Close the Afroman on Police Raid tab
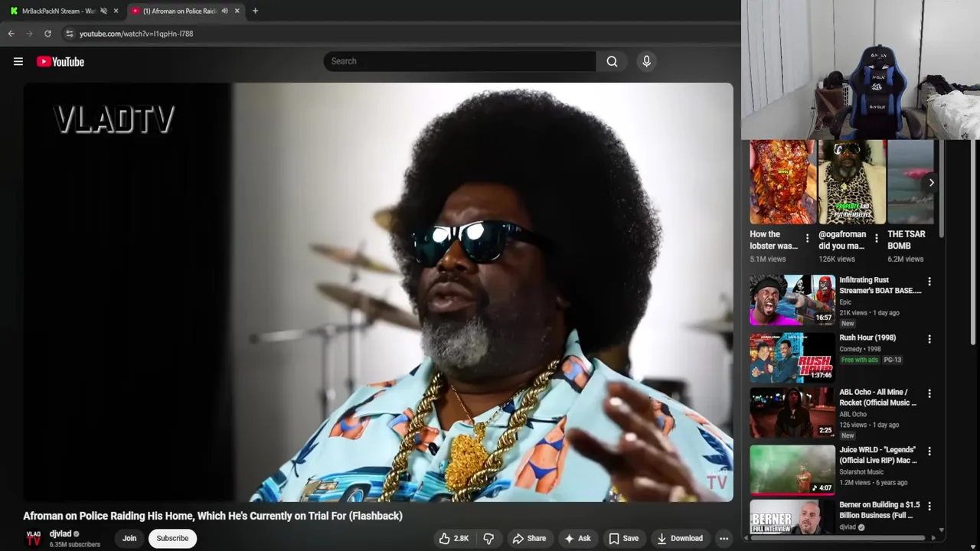 pyautogui.click(x=237, y=11)
